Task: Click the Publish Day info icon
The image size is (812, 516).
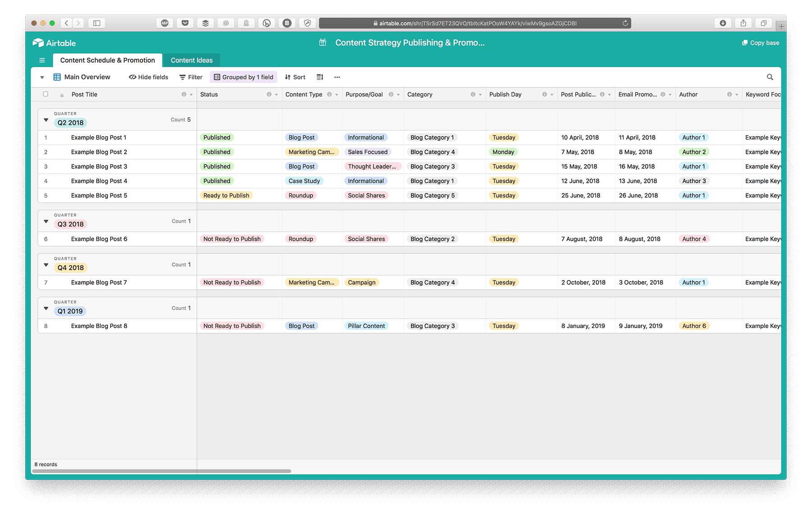Action: (544, 94)
